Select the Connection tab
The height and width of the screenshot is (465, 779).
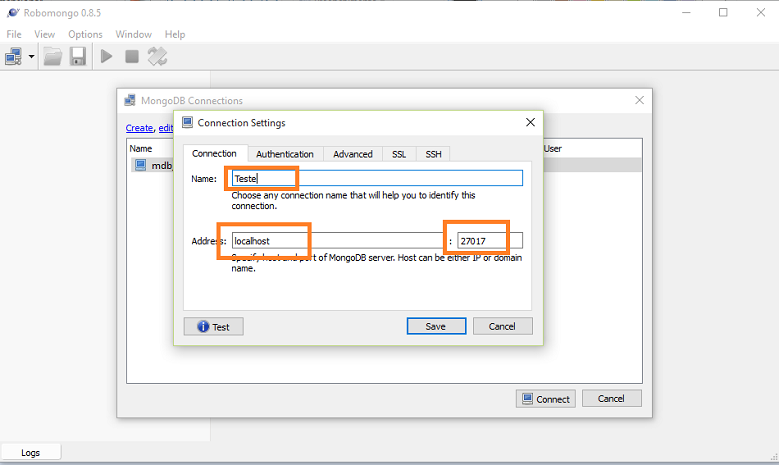[215, 154]
